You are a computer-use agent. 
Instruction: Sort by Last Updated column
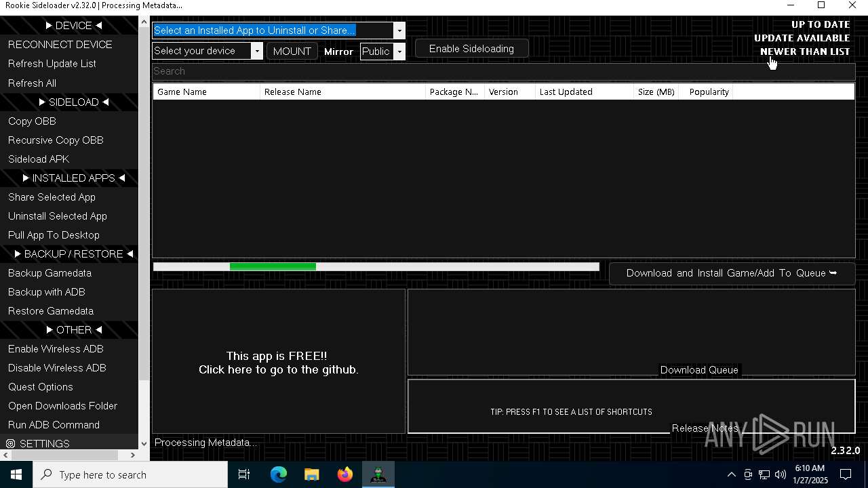point(584,91)
